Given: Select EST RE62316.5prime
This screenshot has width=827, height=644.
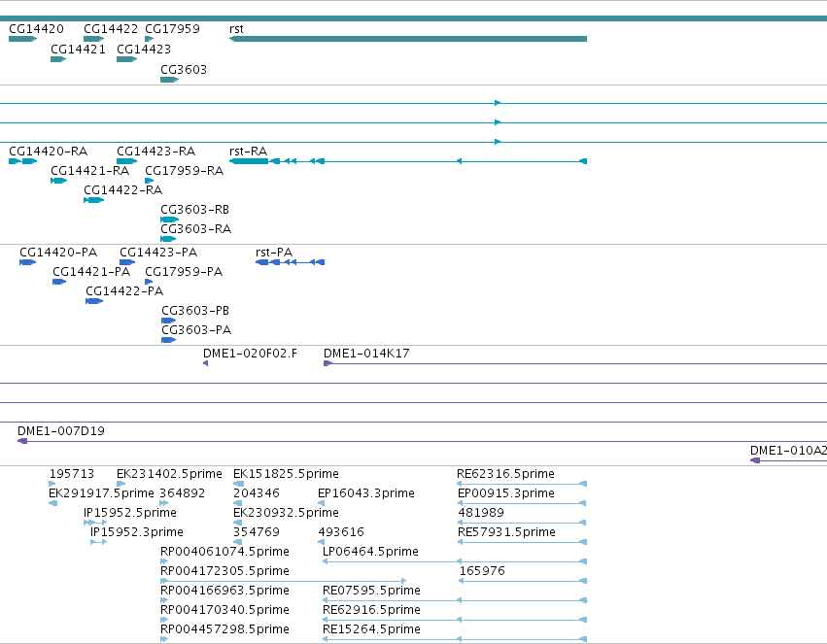Looking at the screenshot, I should point(505,474).
